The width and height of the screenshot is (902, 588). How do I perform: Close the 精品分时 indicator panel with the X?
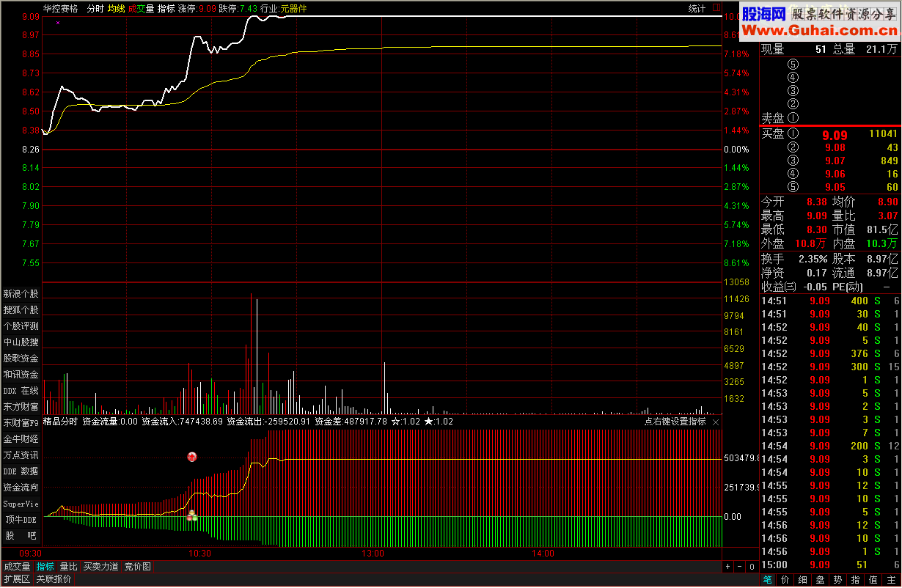716,422
